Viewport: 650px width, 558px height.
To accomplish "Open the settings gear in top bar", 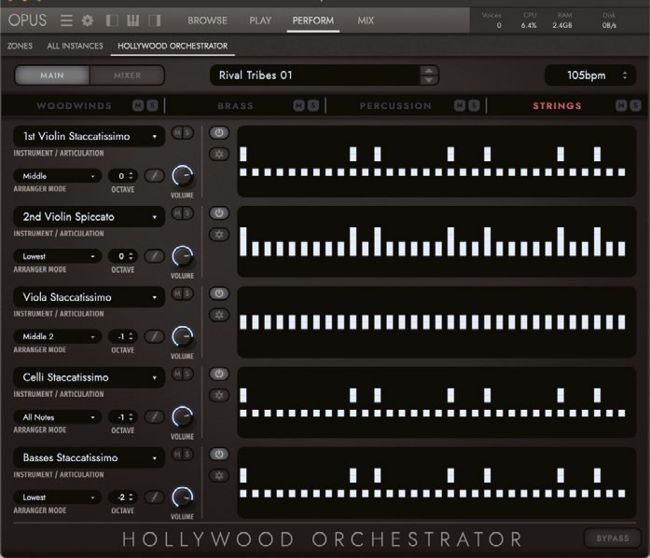I will (87, 20).
